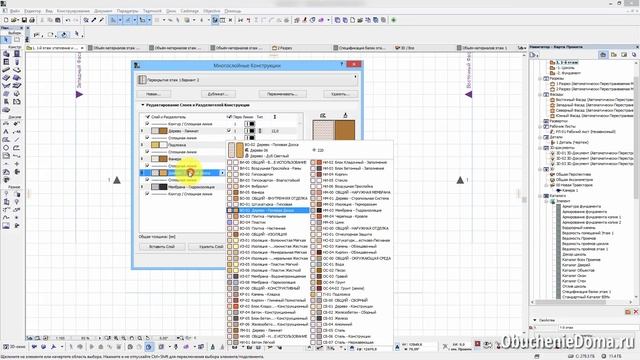
Task: Open the composite name dropdown 'Перекрытие этаж 1'
Action: tap(247, 80)
